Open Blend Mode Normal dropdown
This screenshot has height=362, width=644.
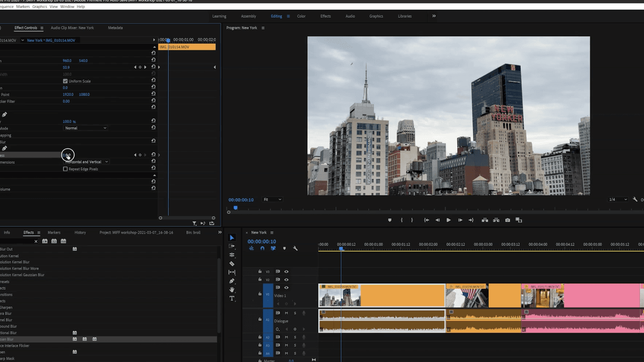(86, 128)
